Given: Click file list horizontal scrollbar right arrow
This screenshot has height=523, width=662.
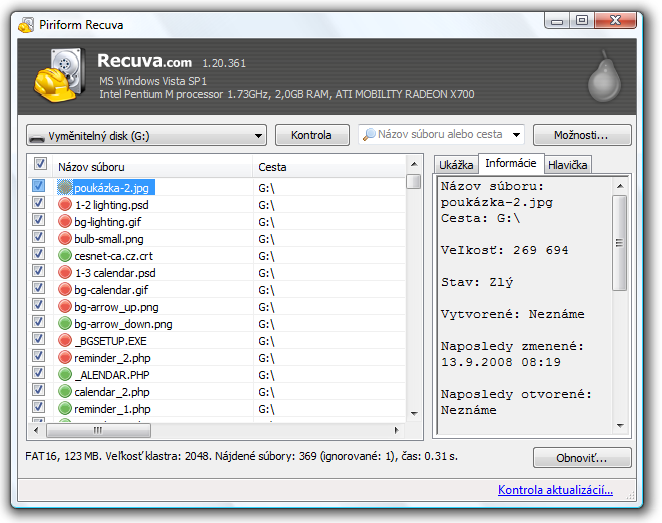Looking at the screenshot, I should (x=396, y=430).
